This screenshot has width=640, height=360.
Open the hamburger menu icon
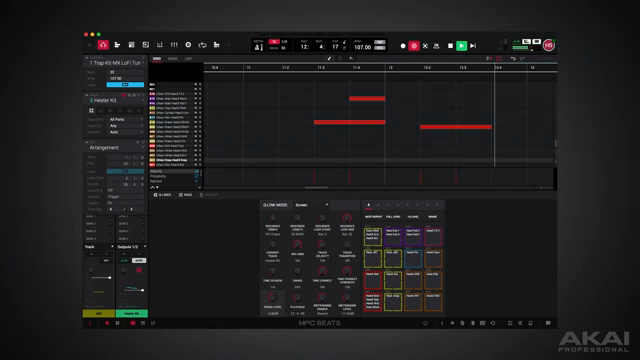89,45
